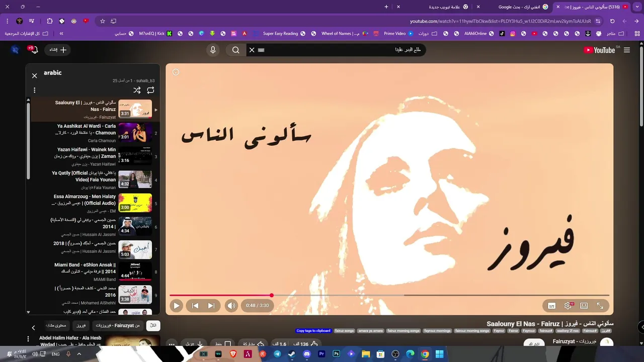Switch to new tab 'علامة تبويب جديدة'
644x362 pixels.
point(438,7)
